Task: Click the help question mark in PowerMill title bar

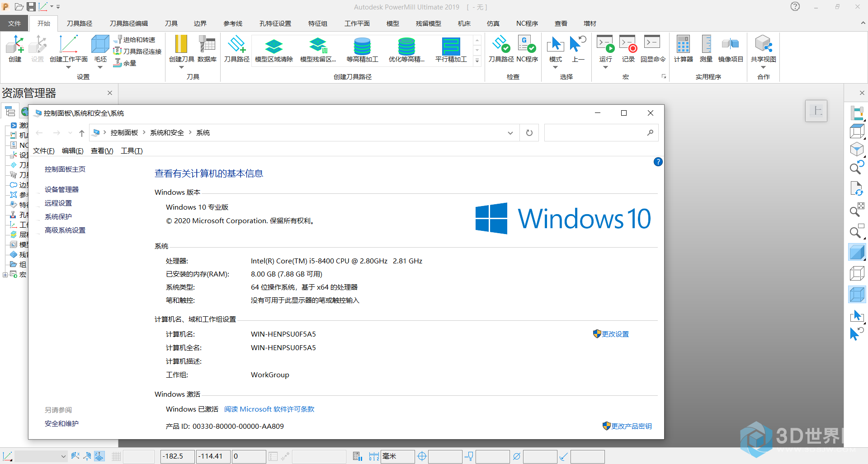Action: point(795,7)
